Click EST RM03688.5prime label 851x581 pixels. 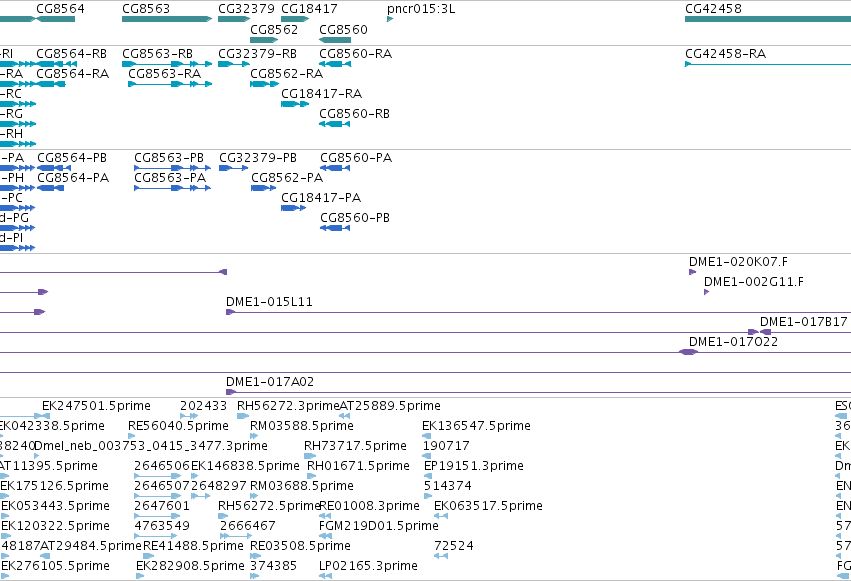click(302, 486)
